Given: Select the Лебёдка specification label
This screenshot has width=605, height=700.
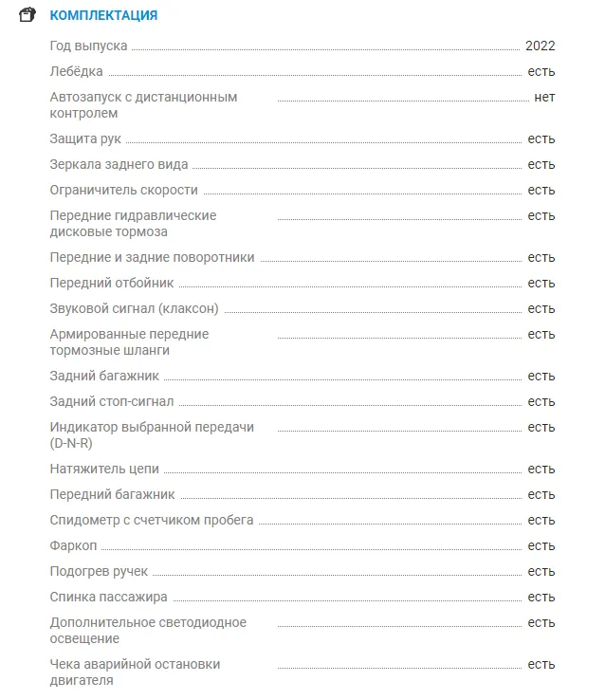Looking at the screenshot, I should 76,71.
